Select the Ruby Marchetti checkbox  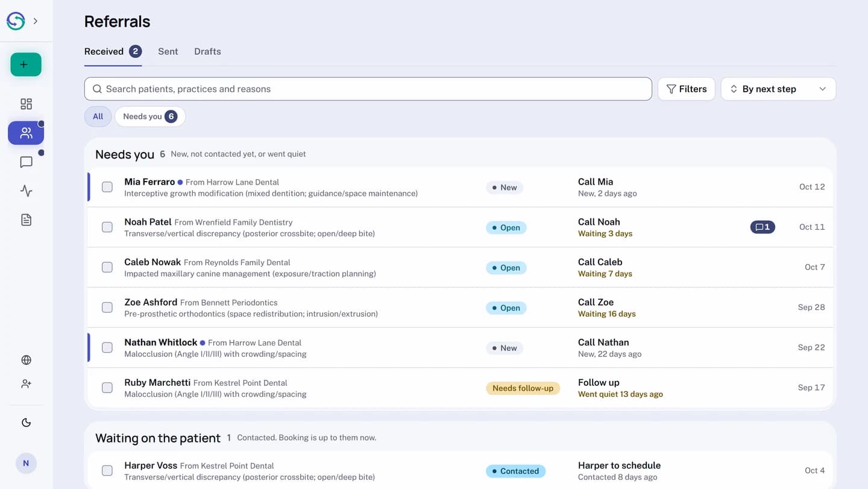(107, 388)
